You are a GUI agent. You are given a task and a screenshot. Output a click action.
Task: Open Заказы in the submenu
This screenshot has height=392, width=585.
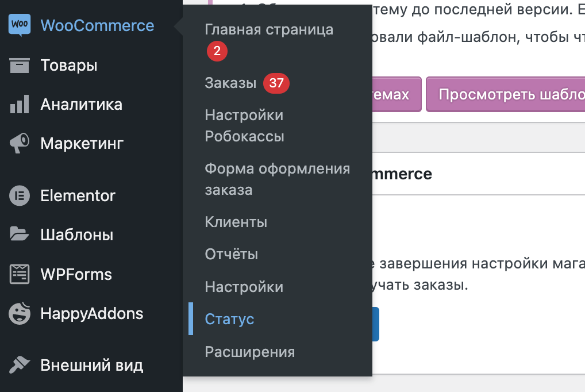click(230, 83)
